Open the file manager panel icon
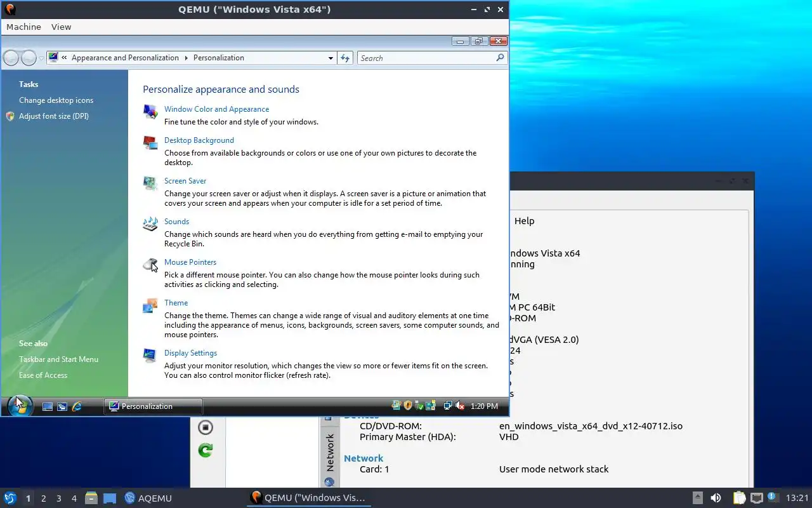 [91, 498]
